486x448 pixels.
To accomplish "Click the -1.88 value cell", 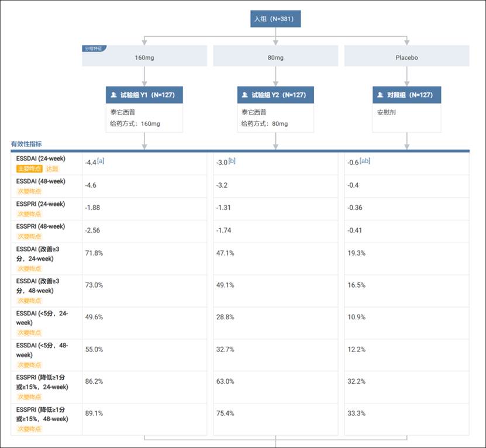I will [x=144, y=209].
